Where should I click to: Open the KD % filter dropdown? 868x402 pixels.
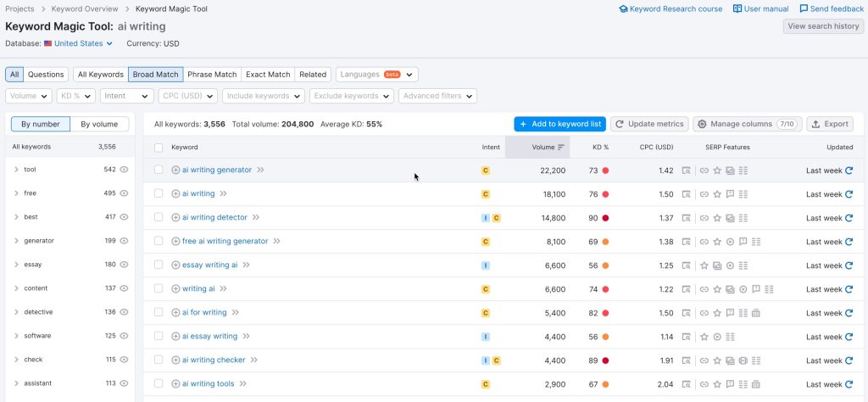pos(76,96)
